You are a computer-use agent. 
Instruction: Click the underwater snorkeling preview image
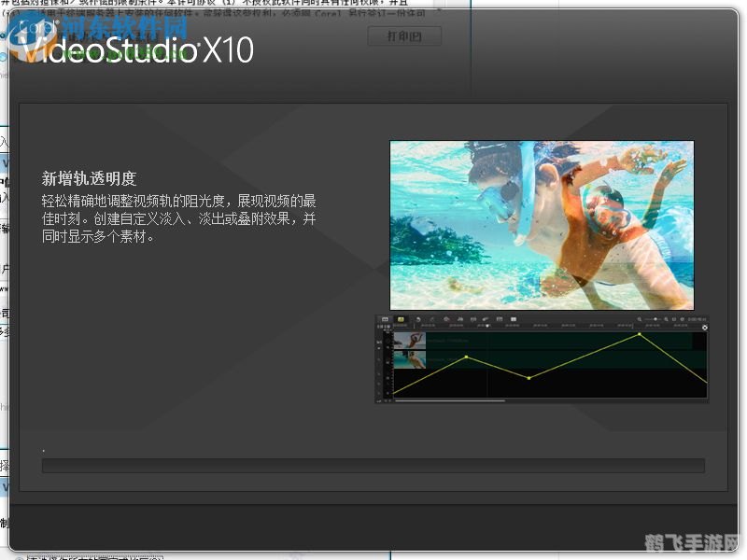point(541,225)
